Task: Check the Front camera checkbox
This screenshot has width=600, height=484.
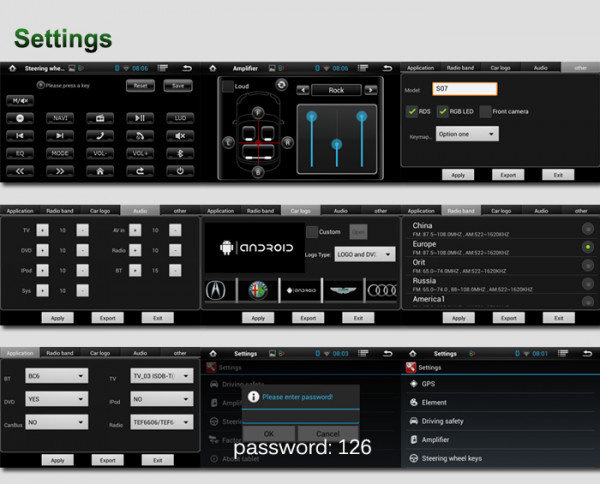Action: (485, 111)
